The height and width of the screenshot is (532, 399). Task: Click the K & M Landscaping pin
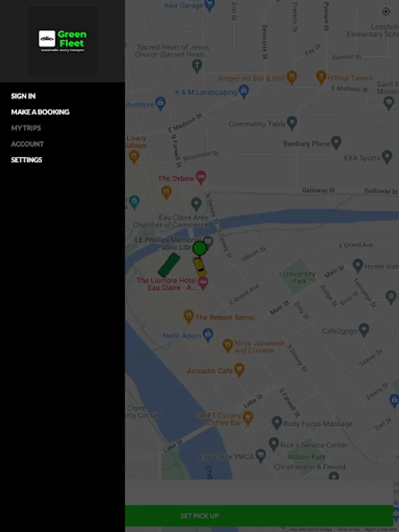244,91
